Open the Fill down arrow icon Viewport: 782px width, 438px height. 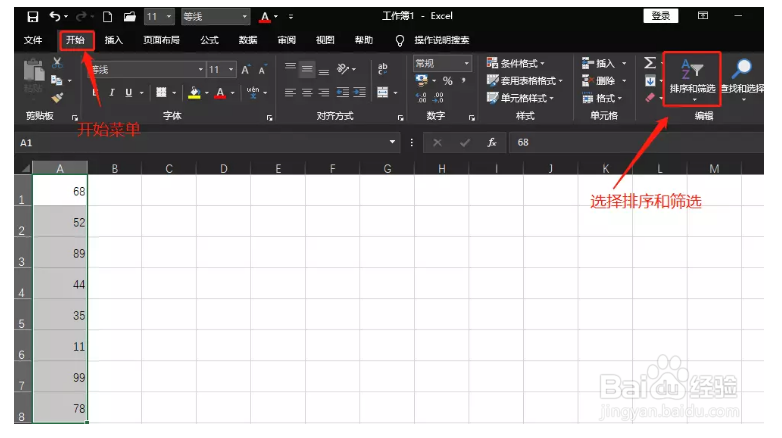[x=650, y=81]
